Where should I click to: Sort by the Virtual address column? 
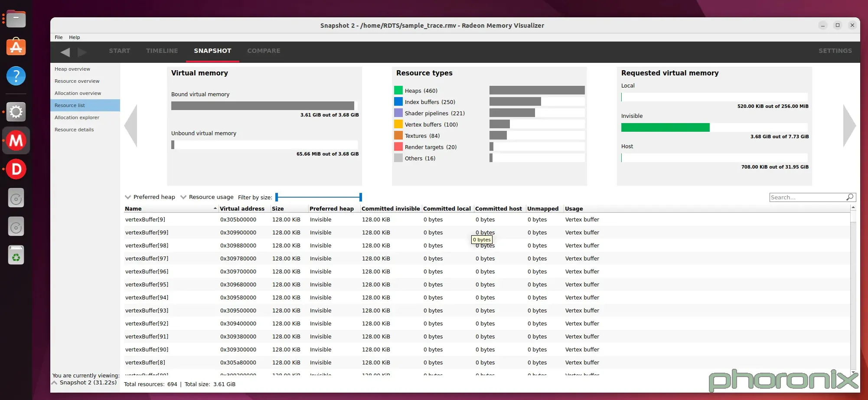coord(244,208)
